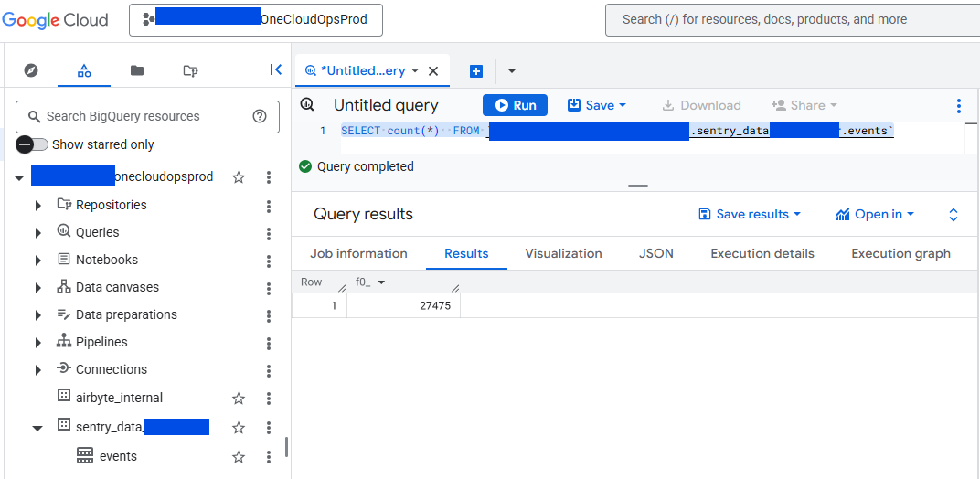Close the Untitled query tab

coord(433,71)
